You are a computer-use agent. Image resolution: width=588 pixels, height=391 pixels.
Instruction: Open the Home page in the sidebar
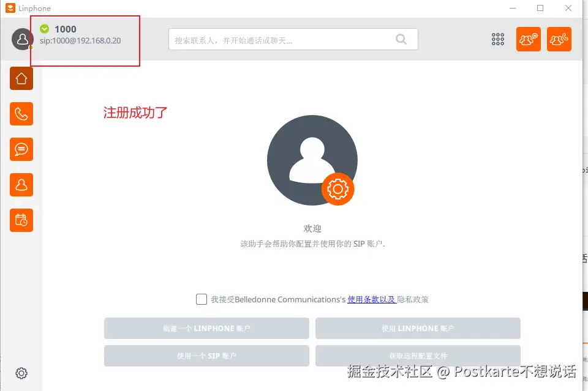pyautogui.click(x=21, y=78)
